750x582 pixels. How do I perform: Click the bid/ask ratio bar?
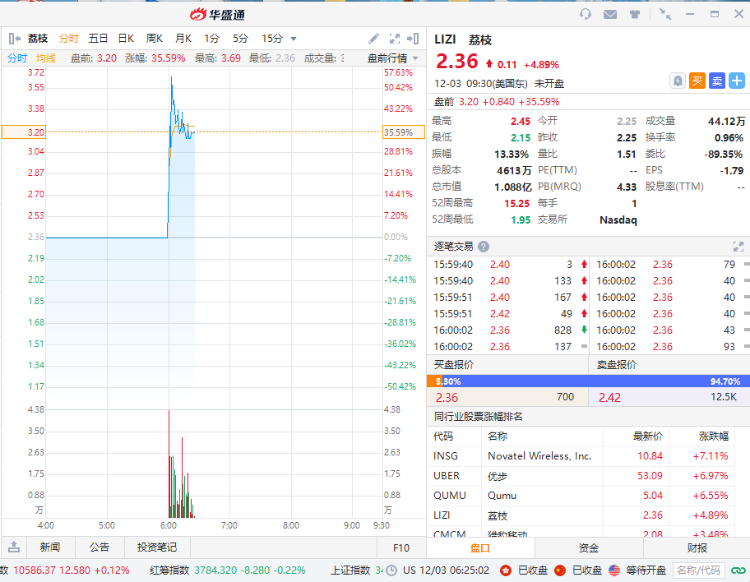click(588, 381)
